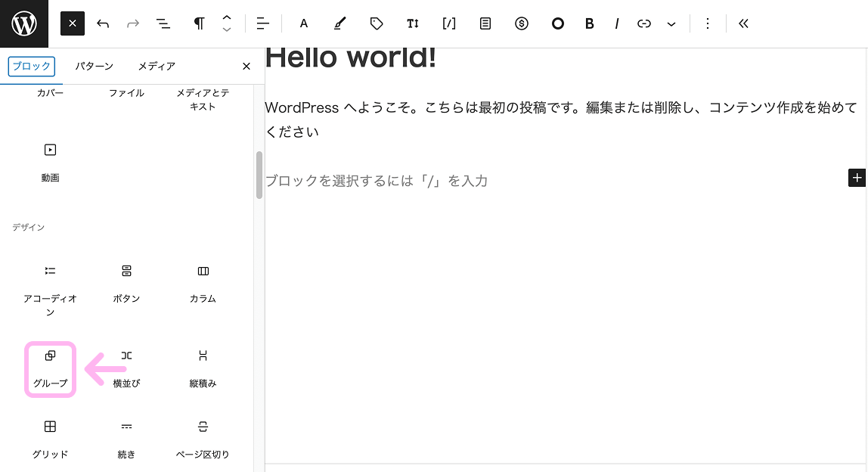Insert the グリッド block
Screen dimensions: 868x472
[51, 440]
